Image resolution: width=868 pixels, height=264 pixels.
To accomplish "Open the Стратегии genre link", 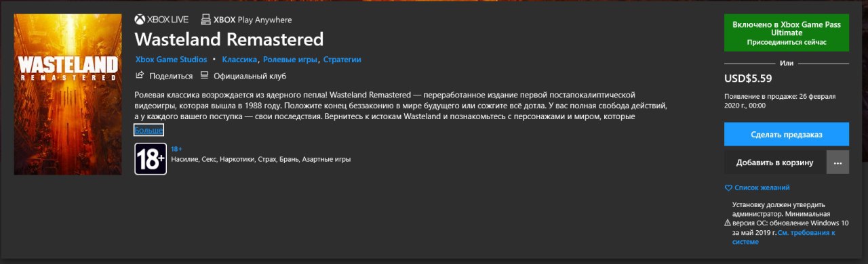I will [x=342, y=60].
